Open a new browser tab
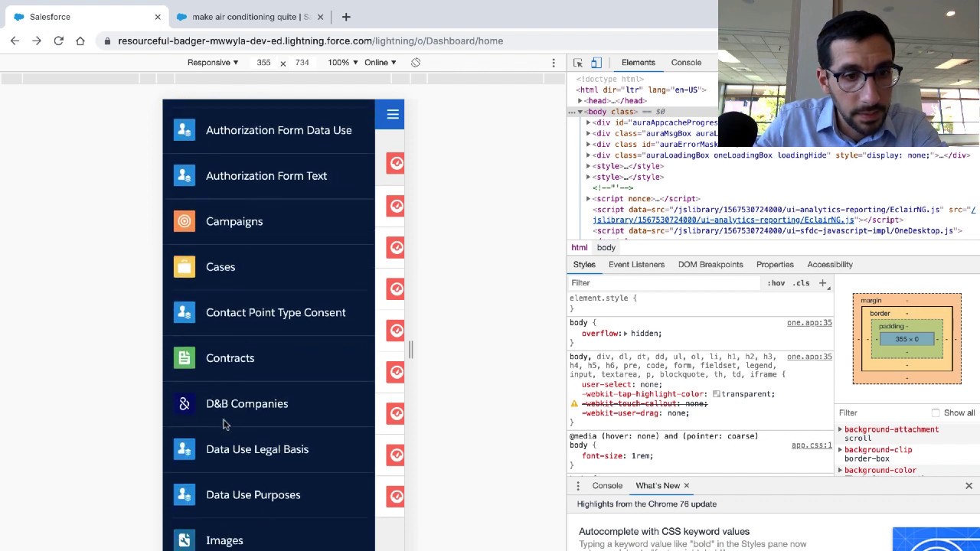Screen dimensions: 980x551 coord(346,17)
